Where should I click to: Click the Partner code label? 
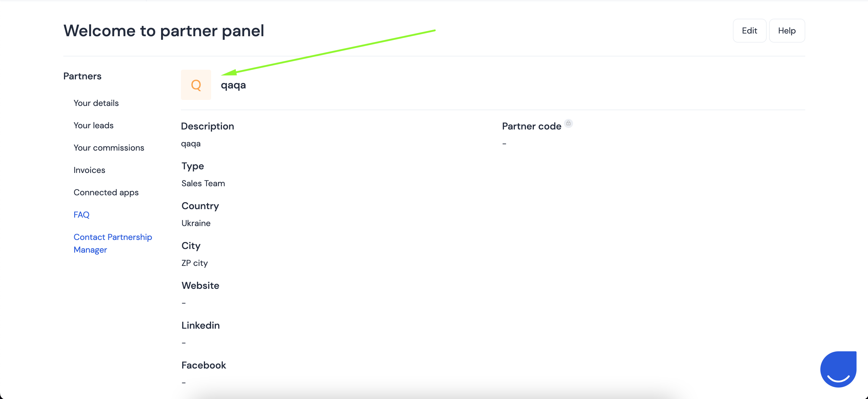(x=531, y=126)
